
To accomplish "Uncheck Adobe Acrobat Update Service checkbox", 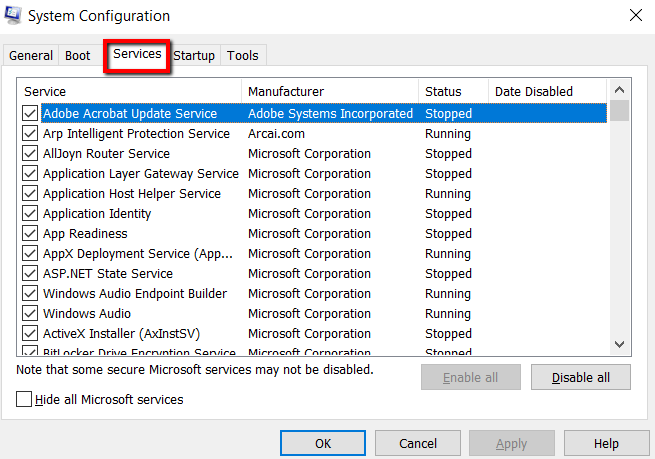I will coord(30,114).
